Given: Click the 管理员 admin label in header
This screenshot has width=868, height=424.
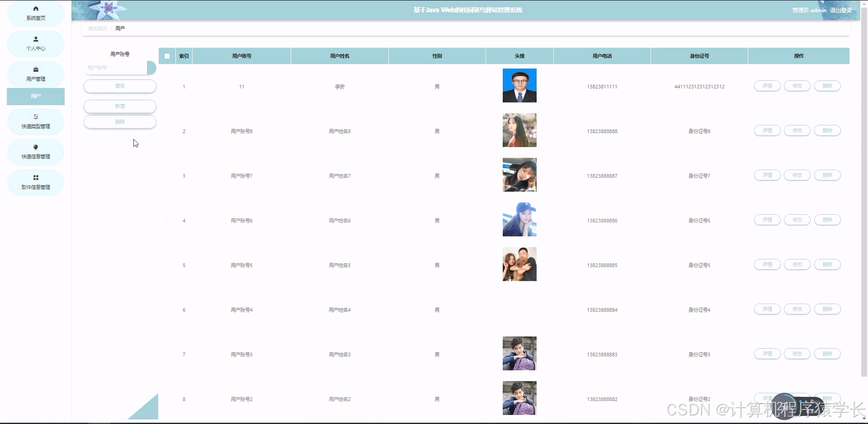Looking at the screenshot, I should tap(809, 10).
